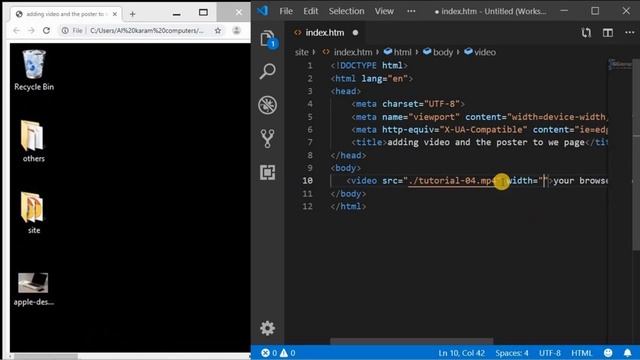Open the Explorer view in VS Code
Screen dimensions: 640x360
click(x=267, y=39)
